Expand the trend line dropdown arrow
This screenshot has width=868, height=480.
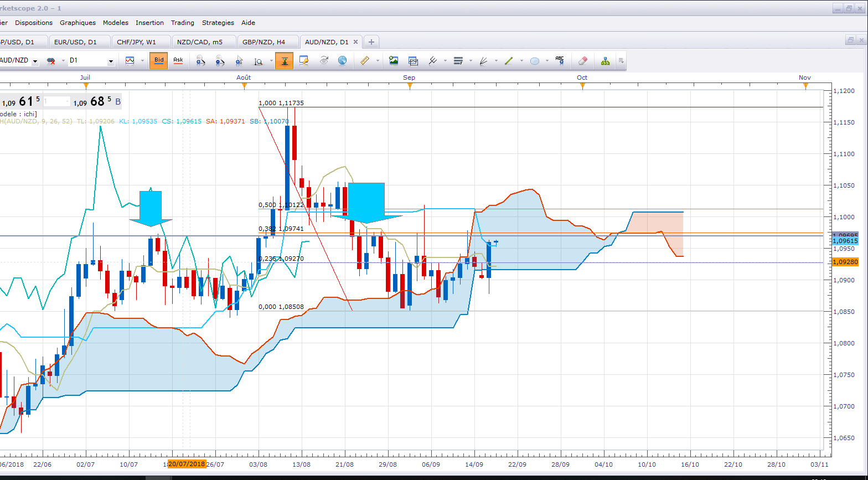521,61
